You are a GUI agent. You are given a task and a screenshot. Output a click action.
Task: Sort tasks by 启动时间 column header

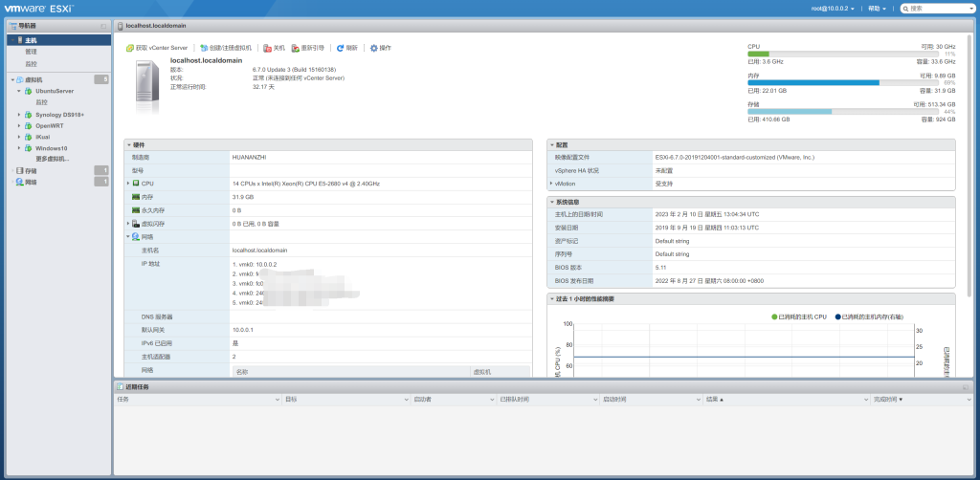coord(651,399)
